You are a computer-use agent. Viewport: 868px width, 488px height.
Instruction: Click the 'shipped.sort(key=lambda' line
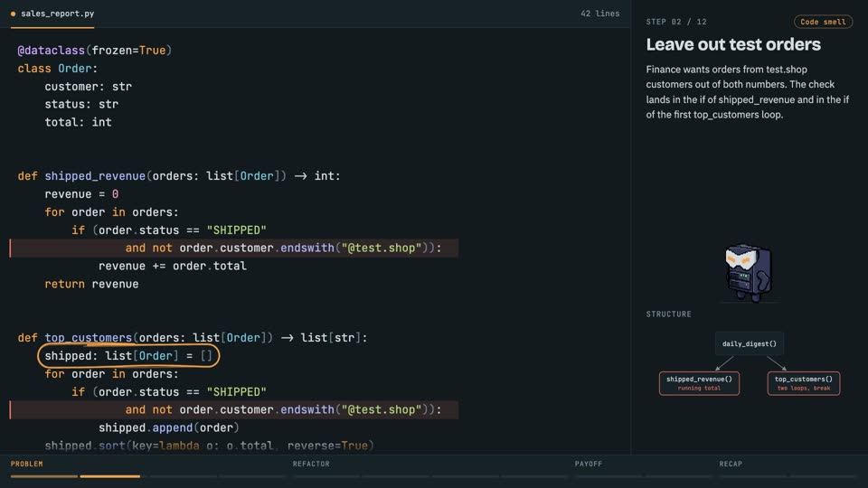[209, 446]
